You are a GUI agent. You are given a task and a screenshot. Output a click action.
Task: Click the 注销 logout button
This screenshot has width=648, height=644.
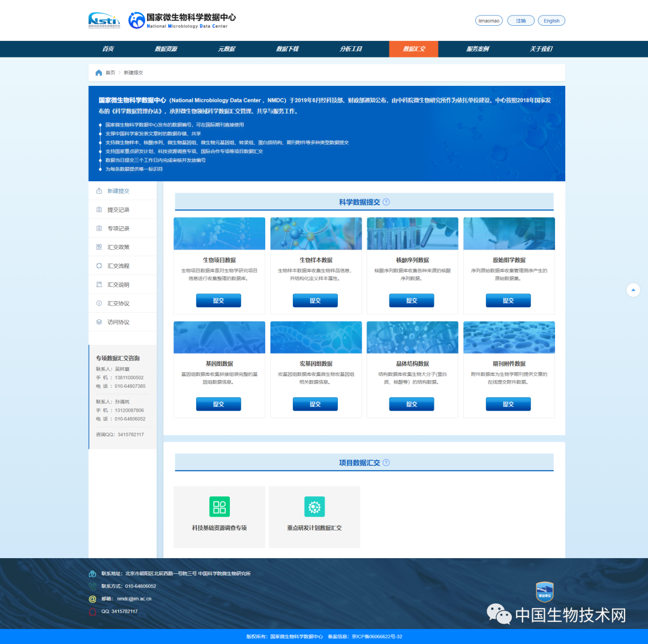coord(520,20)
